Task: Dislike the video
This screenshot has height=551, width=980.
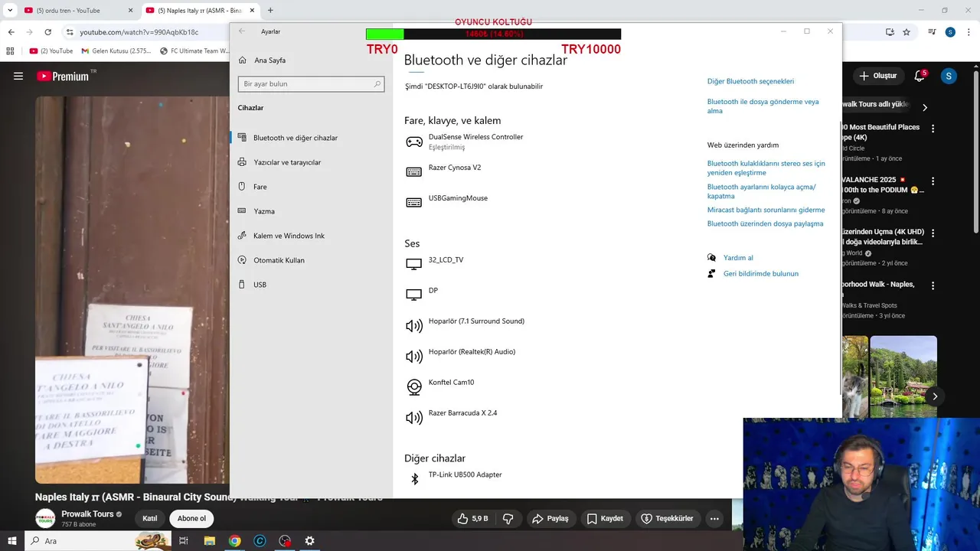Action: pyautogui.click(x=508, y=518)
